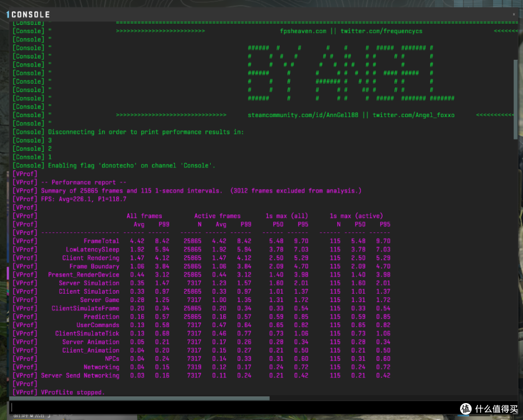Image resolution: width=523 pixels, height=420 pixels.
Task: Click the 'Server Send Networking' row label
Action: pos(80,375)
